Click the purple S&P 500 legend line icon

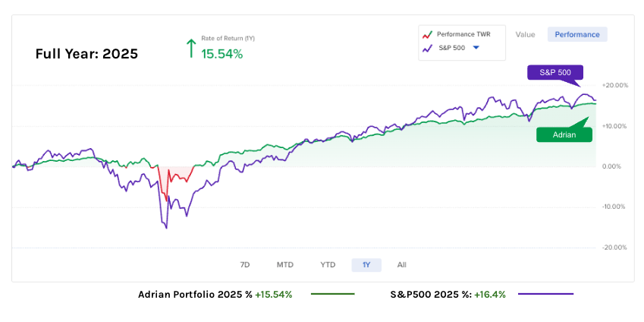click(428, 48)
